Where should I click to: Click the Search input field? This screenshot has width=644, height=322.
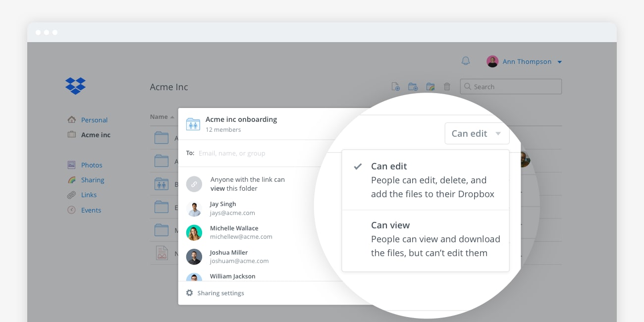coord(515,87)
